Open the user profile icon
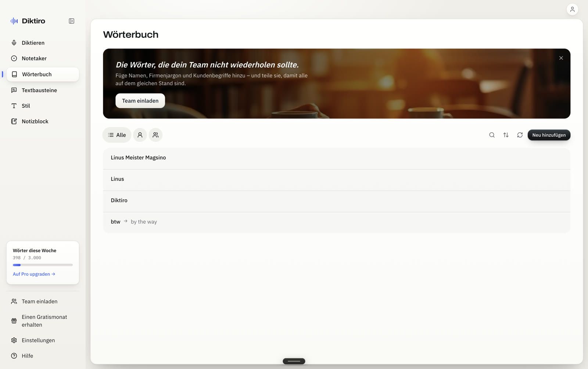 [572, 10]
